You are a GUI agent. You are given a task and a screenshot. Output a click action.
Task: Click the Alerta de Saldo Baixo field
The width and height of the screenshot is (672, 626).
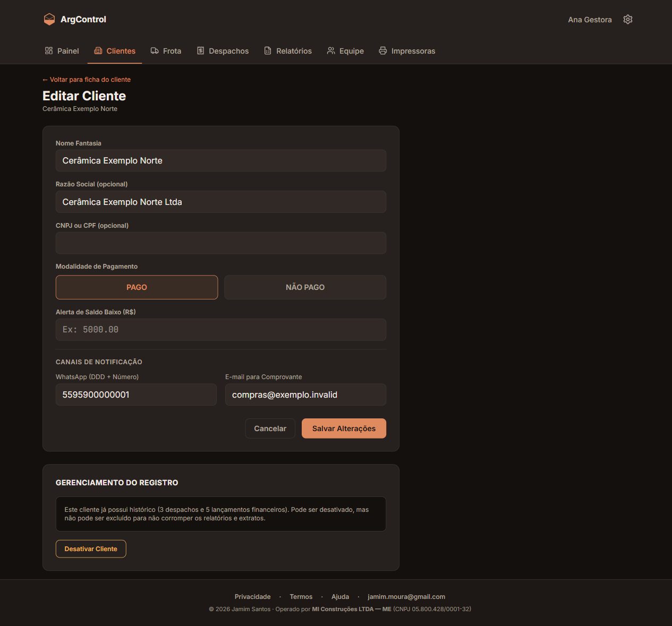221,330
